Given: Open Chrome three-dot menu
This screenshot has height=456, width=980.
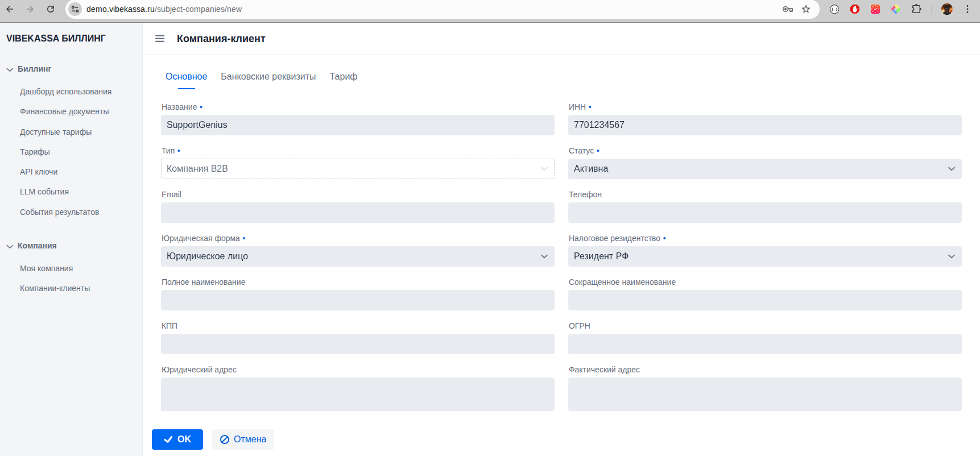Looking at the screenshot, I should coord(967,9).
